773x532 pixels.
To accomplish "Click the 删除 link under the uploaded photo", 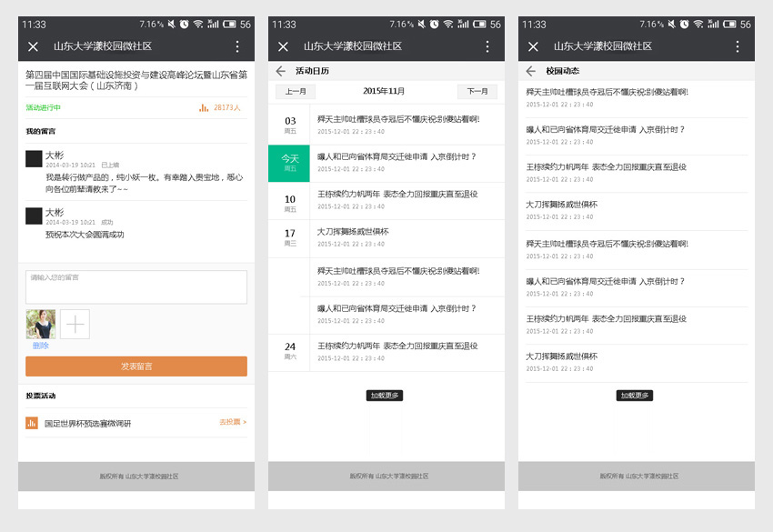I will click(x=41, y=346).
